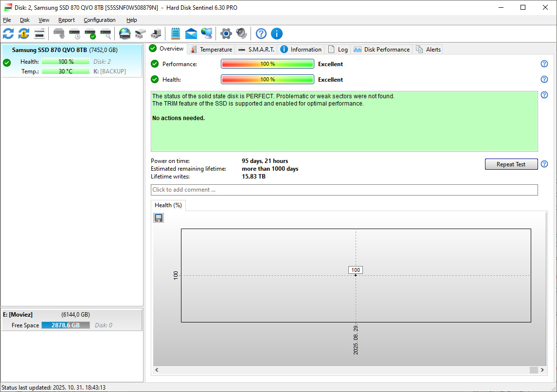Click '95 days, 21 hours' power-on value

(265, 161)
